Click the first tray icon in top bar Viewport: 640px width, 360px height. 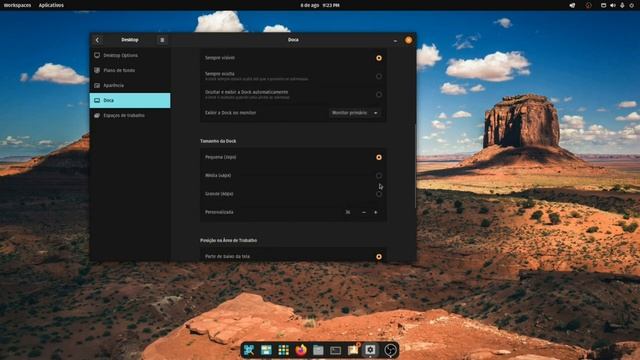(572, 5)
